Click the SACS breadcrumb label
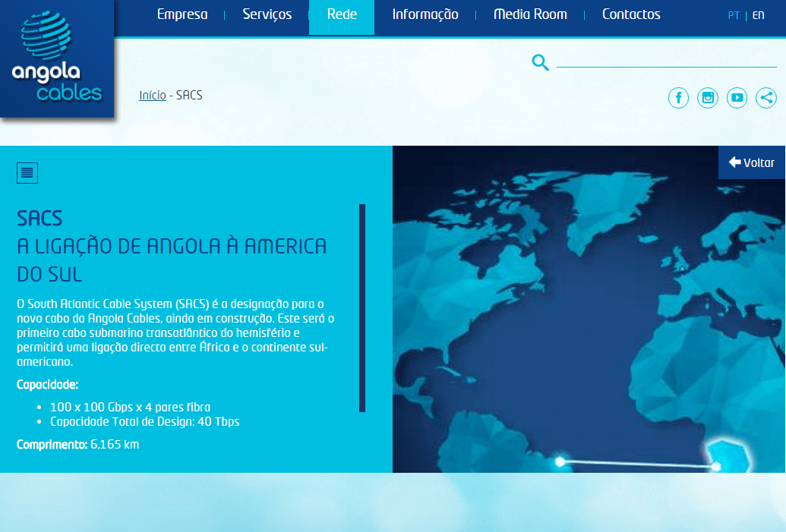 (x=189, y=95)
